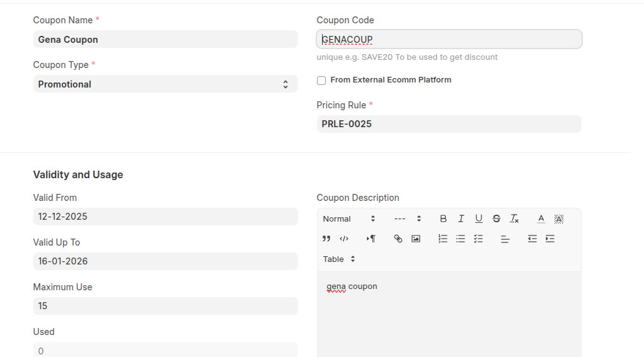Screen dimensions: 644x357
Task: Insert a blockquote in description
Action: (x=326, y=239)
